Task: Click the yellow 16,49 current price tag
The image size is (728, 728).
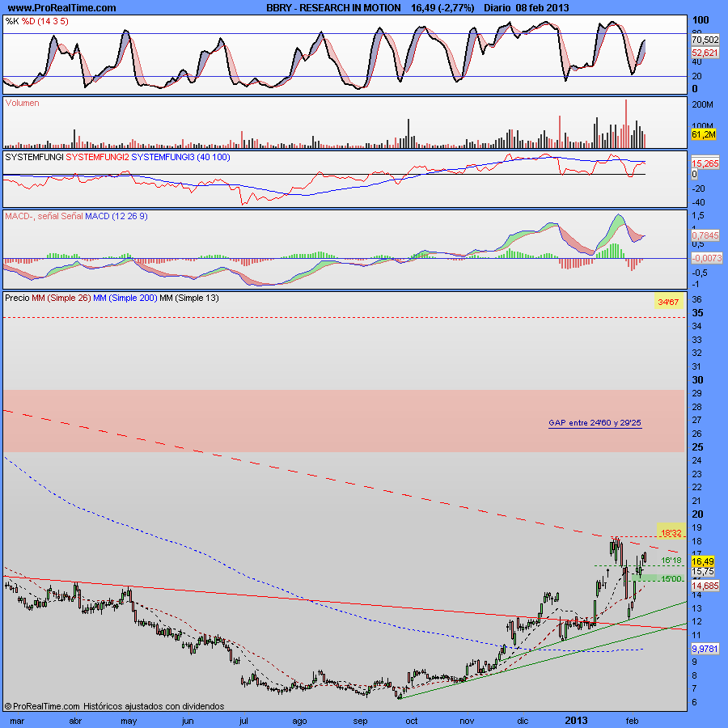Action: coord(702,561)
